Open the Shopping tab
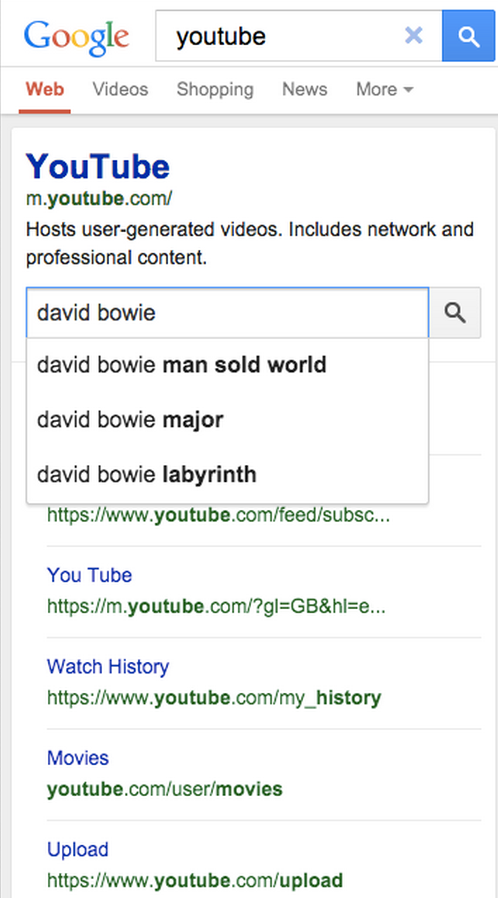498x898 pixels. (x=215, y=89)
